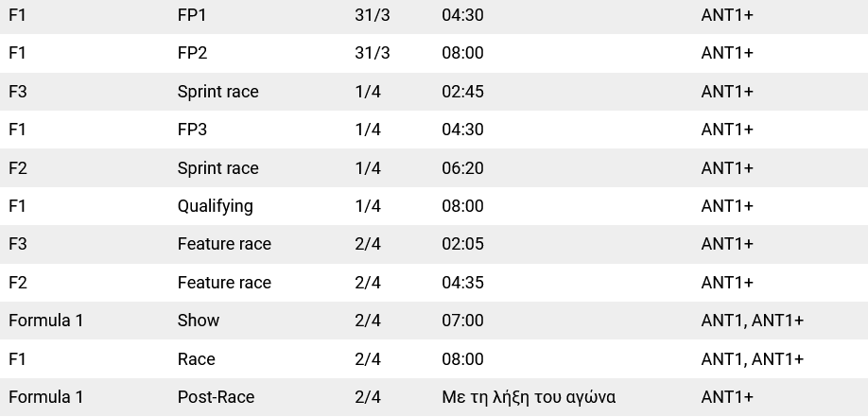Click the 02:05 time entry

point(462,244)
